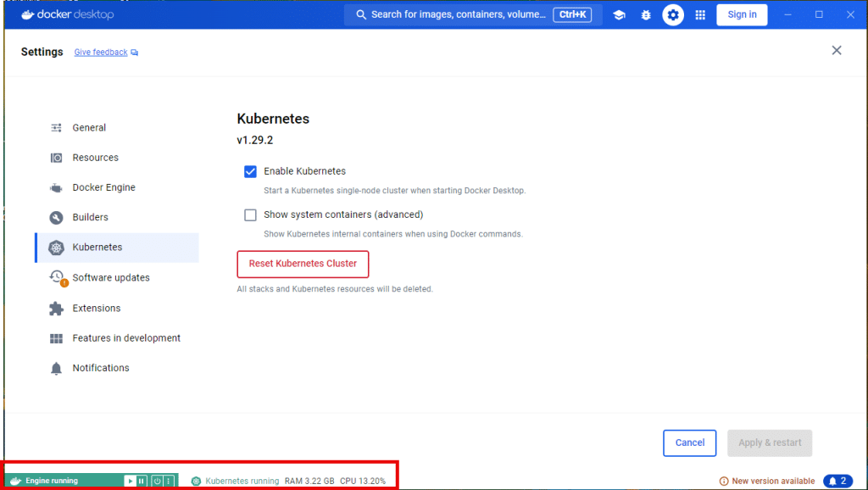The height and width of the screenshot is (490, 868).
Task: Open the notifications bell badge showing 2
Action: coord(838,481)
